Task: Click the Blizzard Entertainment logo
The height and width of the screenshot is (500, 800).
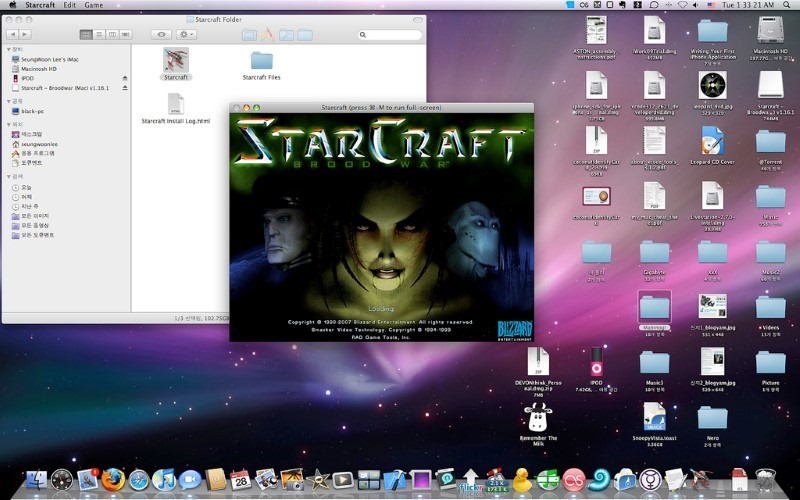Action: pos(514,331)
